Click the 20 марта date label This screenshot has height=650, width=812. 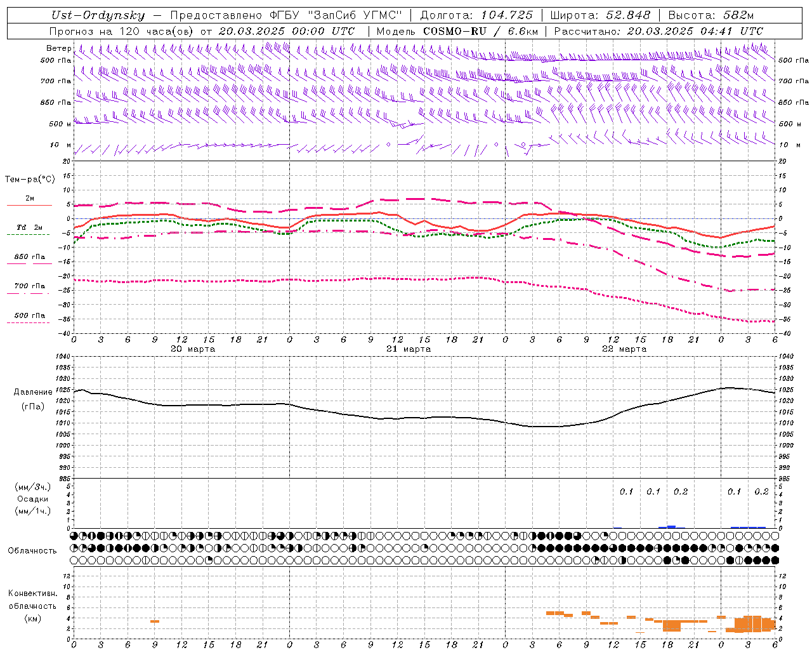point(193,348)
